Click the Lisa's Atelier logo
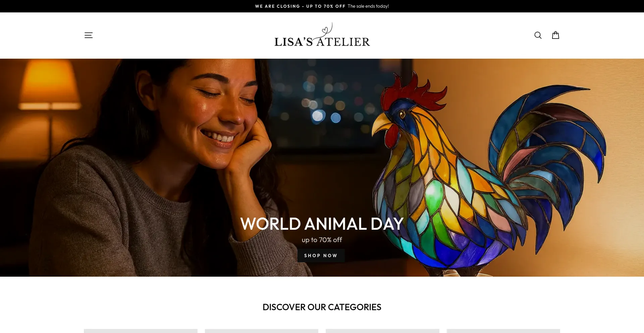 (322, 35)
